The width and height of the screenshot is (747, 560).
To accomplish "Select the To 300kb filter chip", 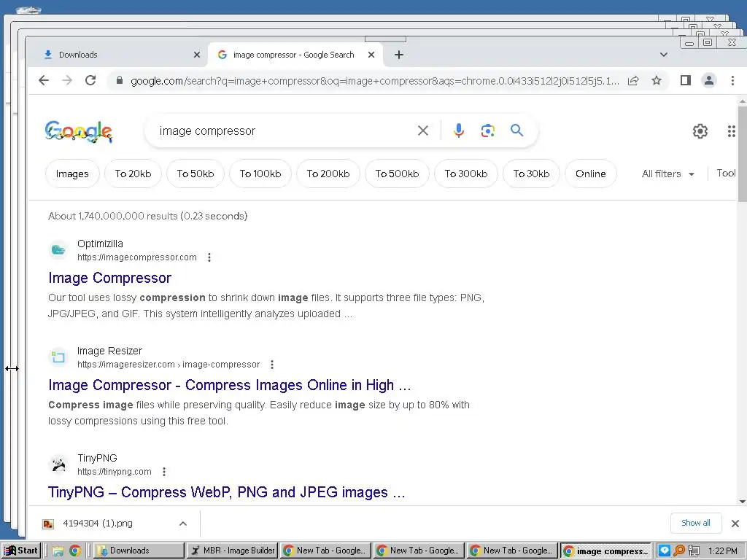I will click(x=466, y=174).
